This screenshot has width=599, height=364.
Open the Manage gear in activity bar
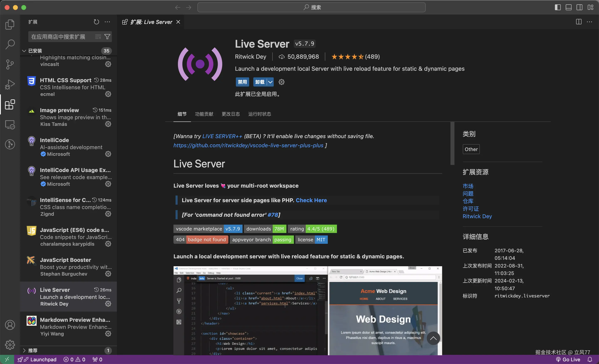[10, 344]
